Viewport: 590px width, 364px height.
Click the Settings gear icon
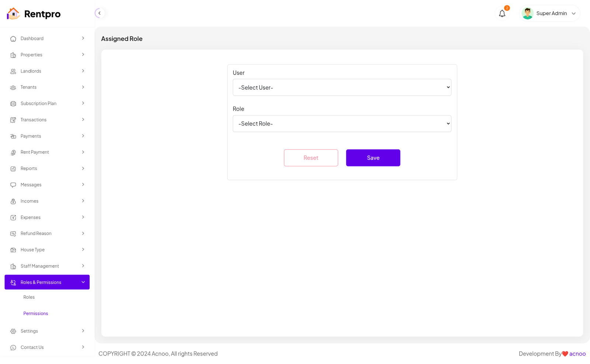tap(13, 331)
